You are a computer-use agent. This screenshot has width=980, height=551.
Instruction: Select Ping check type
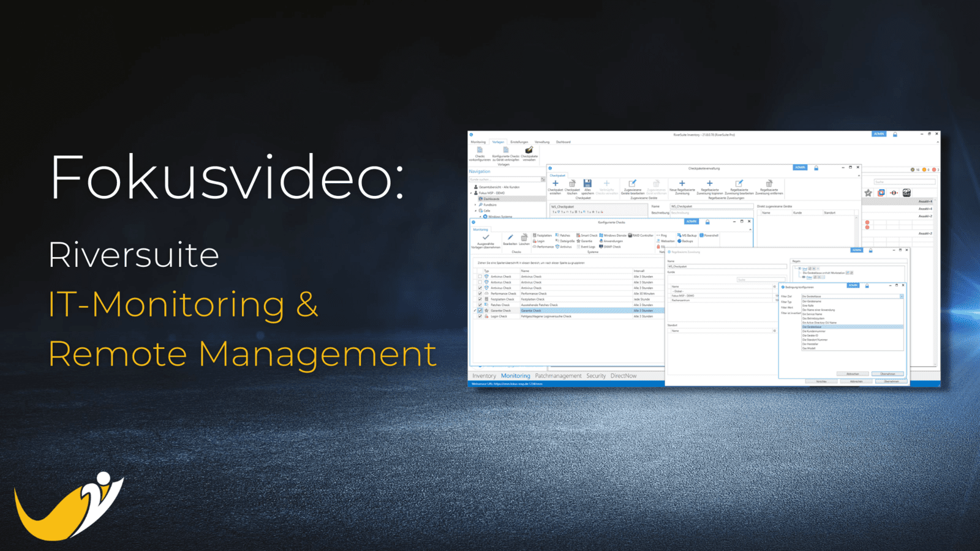pos(661,235)
